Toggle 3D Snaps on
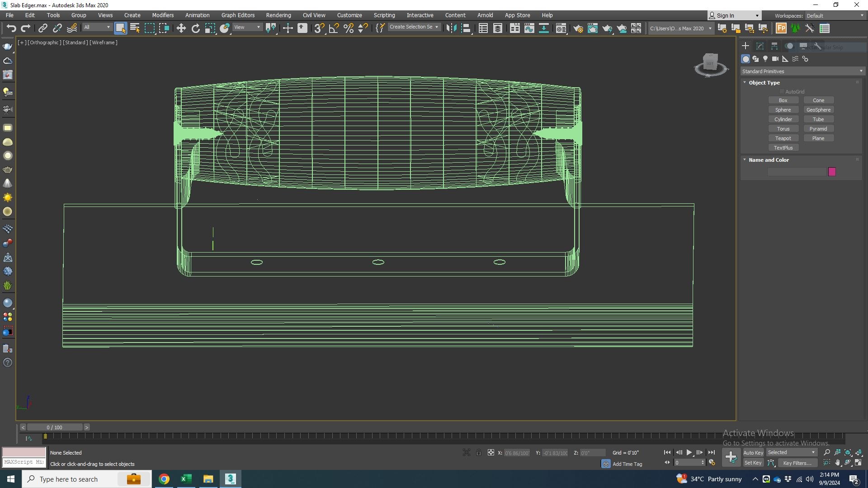 (319, 28)
